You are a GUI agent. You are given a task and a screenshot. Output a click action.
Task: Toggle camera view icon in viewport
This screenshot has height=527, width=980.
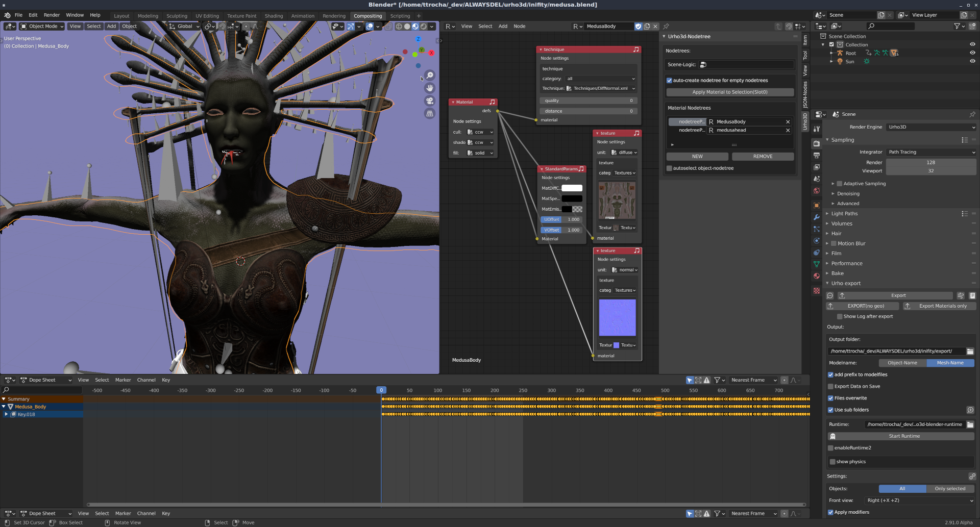(430, 101)
